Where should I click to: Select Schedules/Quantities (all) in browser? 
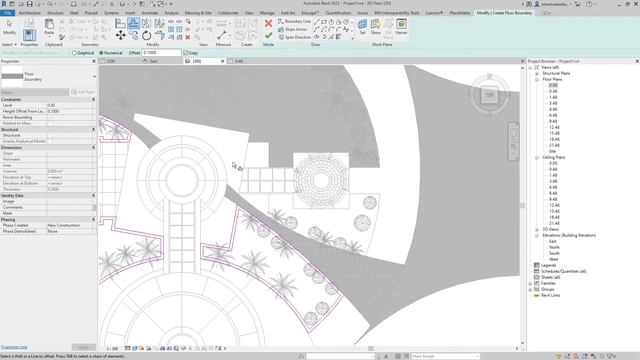point(563,271)
